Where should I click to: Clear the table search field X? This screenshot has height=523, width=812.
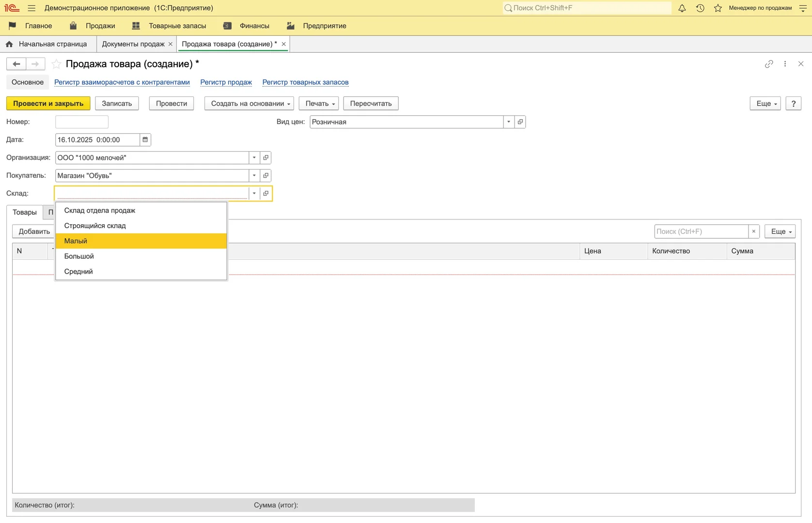click(x=753, y=231)
